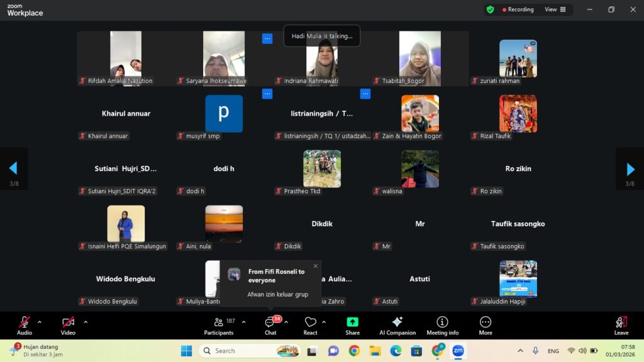Image resolution: width=644 pixels, height=362 pixels.
Task: Open the React heart icon
Action: click(311, 322)
